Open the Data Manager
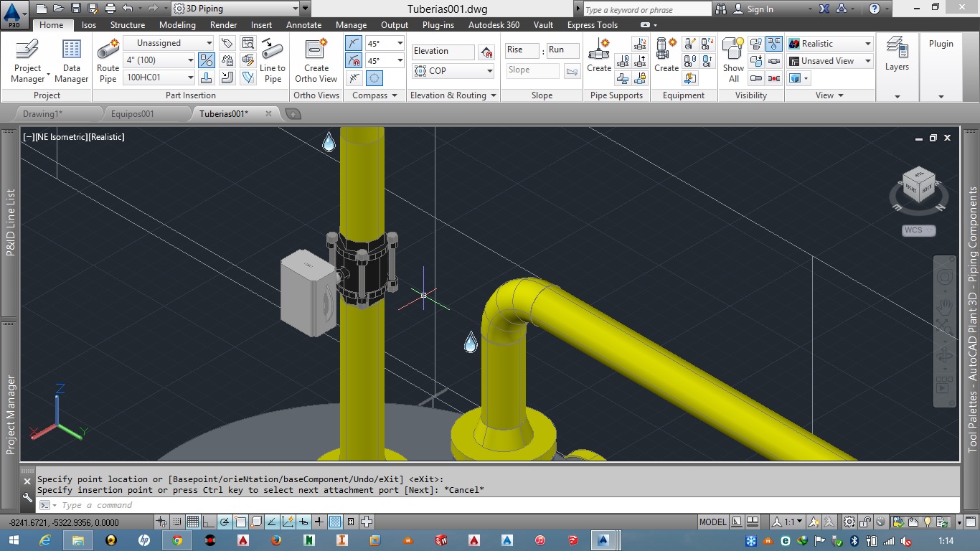 [72, 61]
